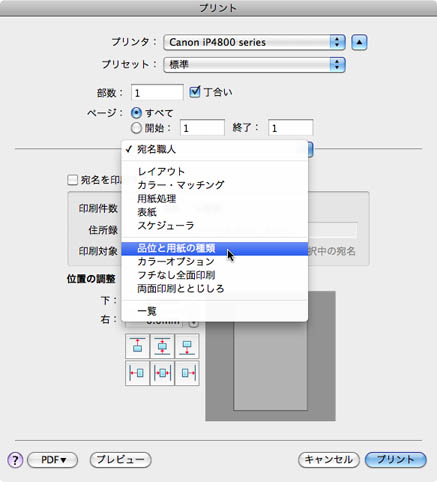Click the プリント button
Screen dimensions: 437x482
tap(396, 460)
